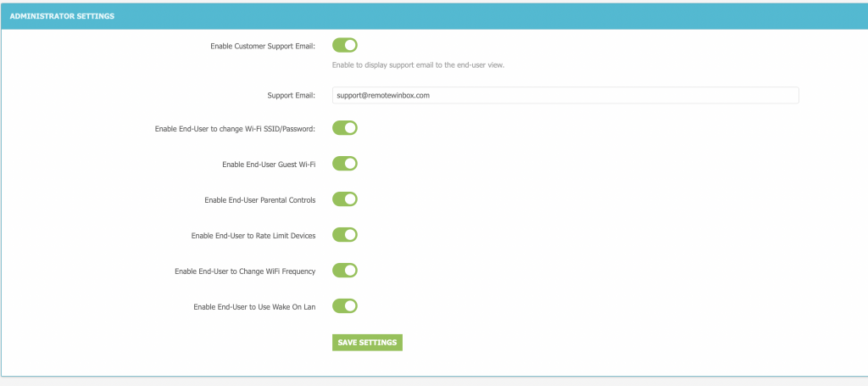Viewport: 868px width, 386px height.
Task: Click the 'change Wi-Fi SSID/Password' label text
Action: 265,129
